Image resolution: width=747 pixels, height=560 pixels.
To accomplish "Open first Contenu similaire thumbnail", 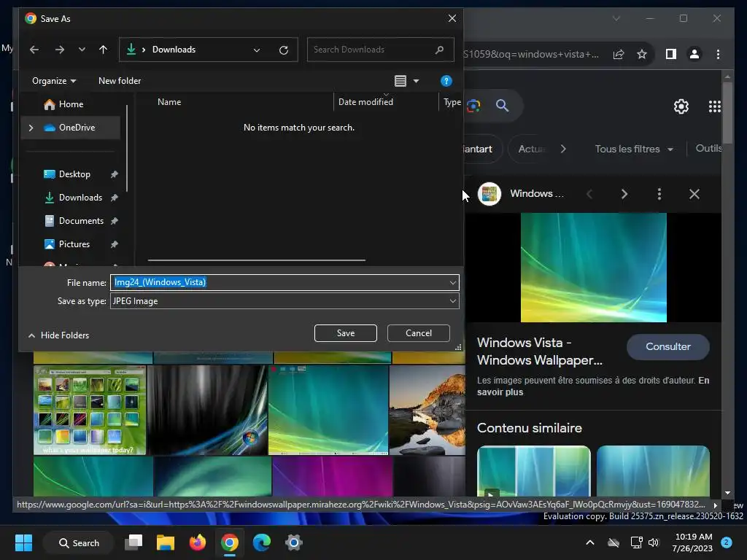I will point(533,471).
